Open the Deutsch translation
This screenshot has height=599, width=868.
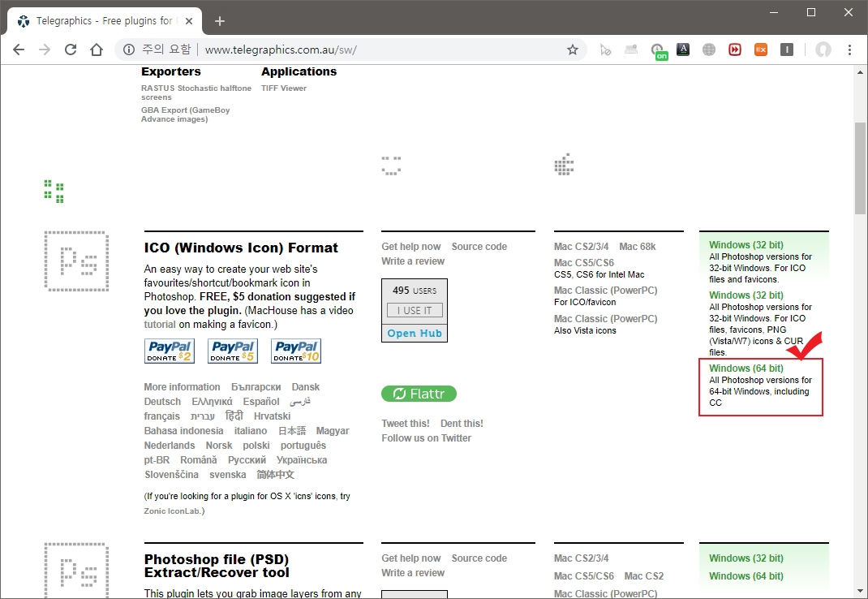[162, 401]
